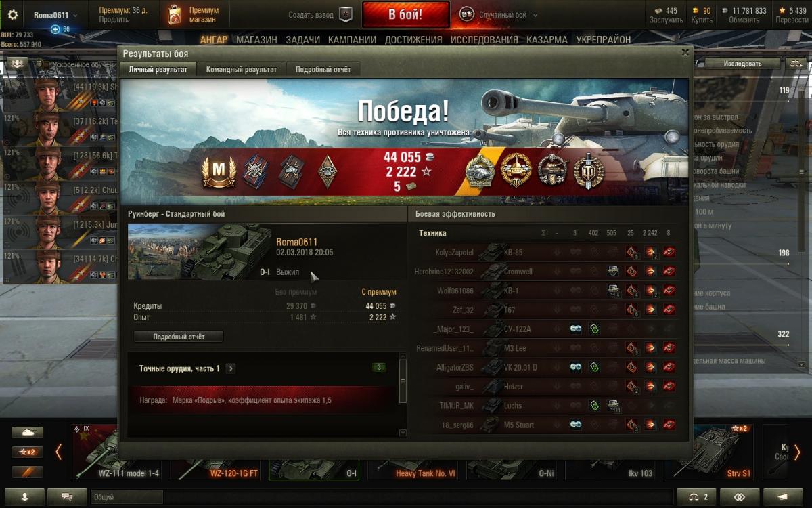Screen dimensions: 812x508
Task: Open the premium shop icon
Action: coord(175,14)
